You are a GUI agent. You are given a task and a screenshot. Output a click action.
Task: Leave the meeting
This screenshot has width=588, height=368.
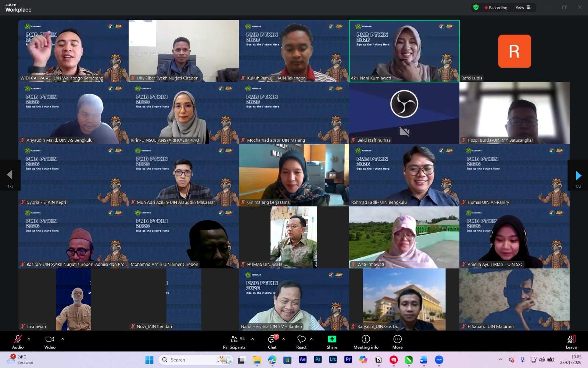click(571, 342)
